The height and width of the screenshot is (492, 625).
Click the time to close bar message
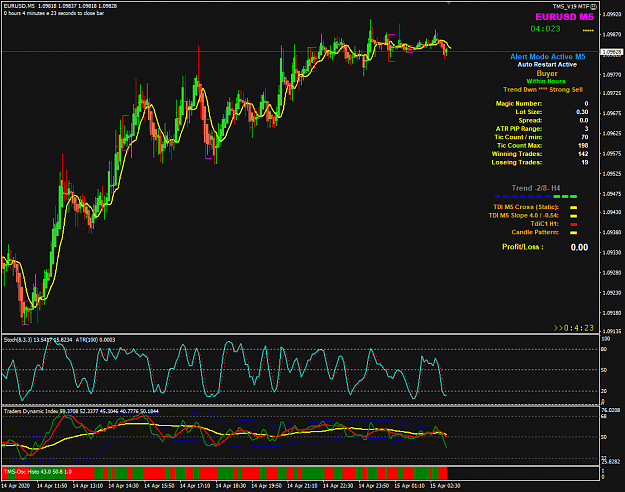click(54, 13)
